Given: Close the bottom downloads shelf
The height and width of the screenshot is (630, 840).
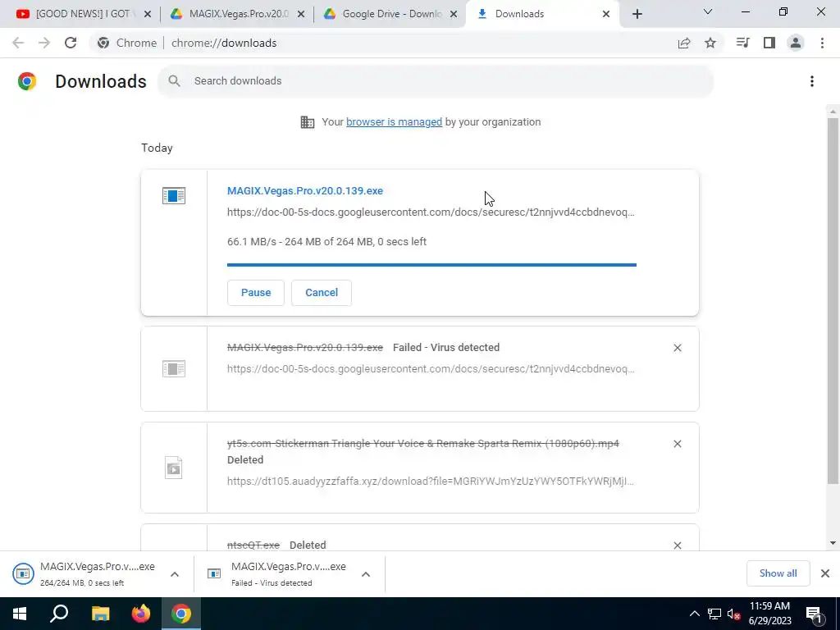Looking at the screenshot, I should (x=825, y=573).
